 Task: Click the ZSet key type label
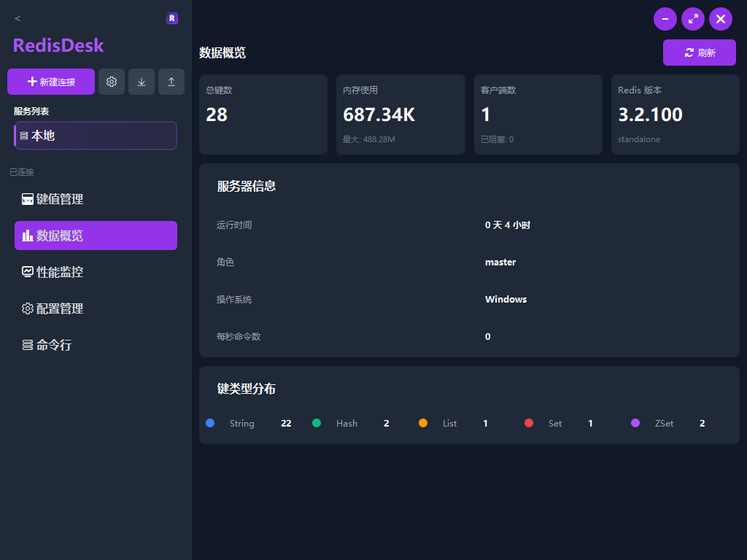click(664, 424)
